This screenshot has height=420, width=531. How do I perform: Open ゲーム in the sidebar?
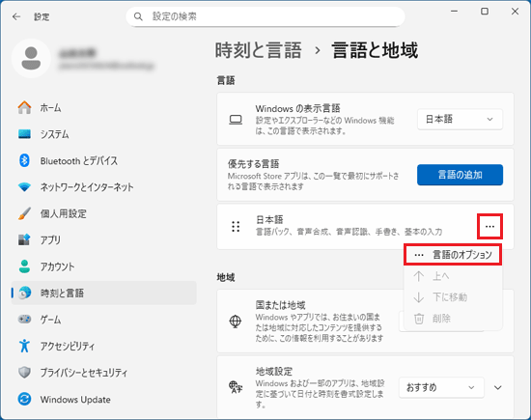click(x=104, y=320)
